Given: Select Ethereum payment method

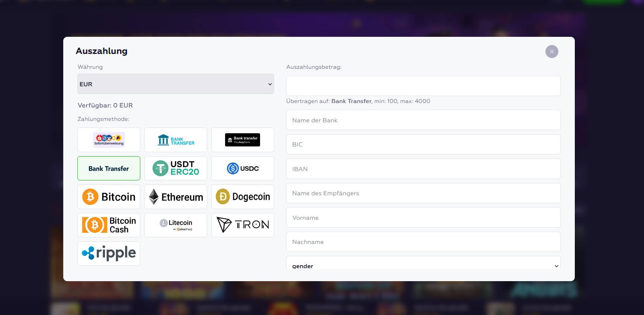Looking at the screenshot, I should [x=176, y=197].
